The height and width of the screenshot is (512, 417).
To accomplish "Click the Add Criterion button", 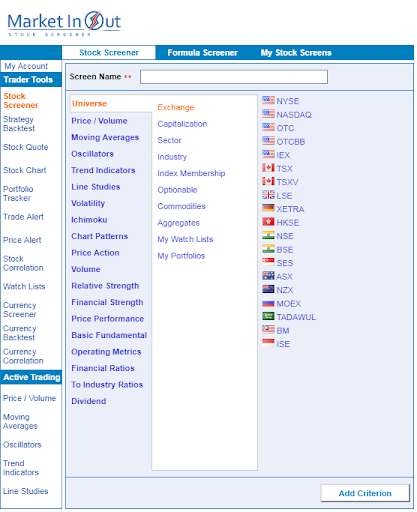I will tap(365, 493).
